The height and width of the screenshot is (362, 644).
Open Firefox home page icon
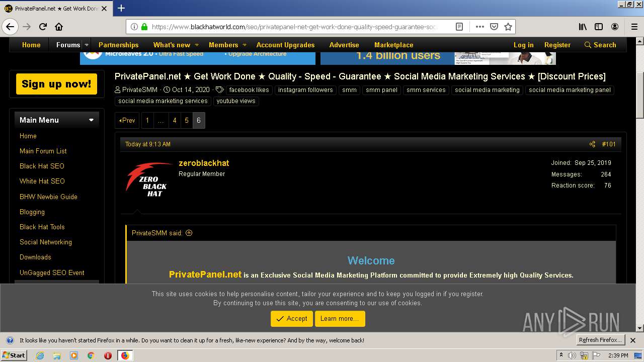[59, 27]
